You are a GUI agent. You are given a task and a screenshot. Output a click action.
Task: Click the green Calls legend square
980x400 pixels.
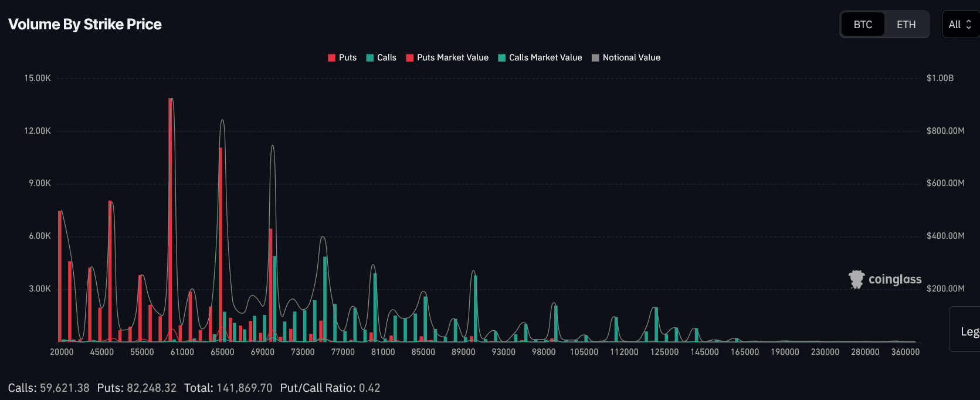370,57
